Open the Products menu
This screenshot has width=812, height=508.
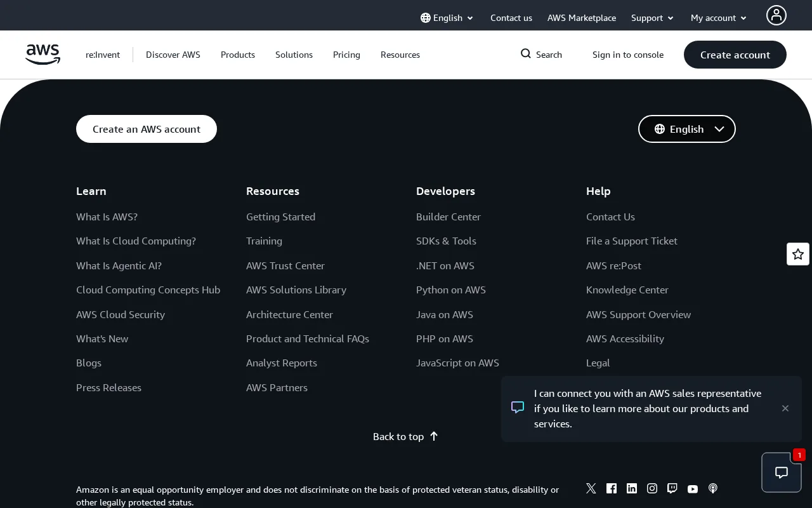(x=238, y=55)
